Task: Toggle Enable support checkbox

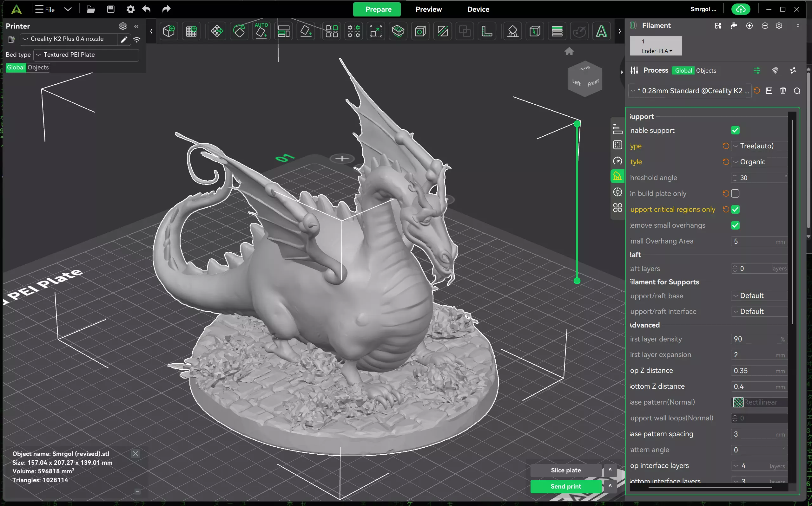Action: tap(735, 130)
